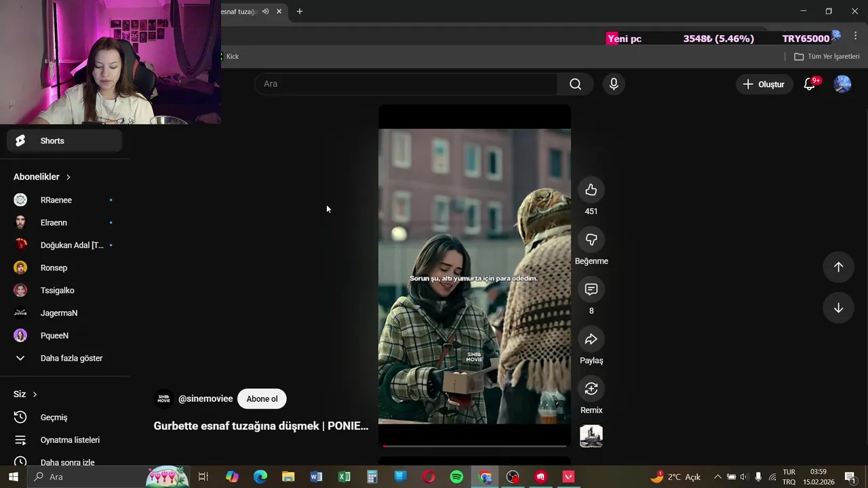Focus the Ara search field on YouTube
The height and width of the screenshot is (488, 868).
(407, 84)
